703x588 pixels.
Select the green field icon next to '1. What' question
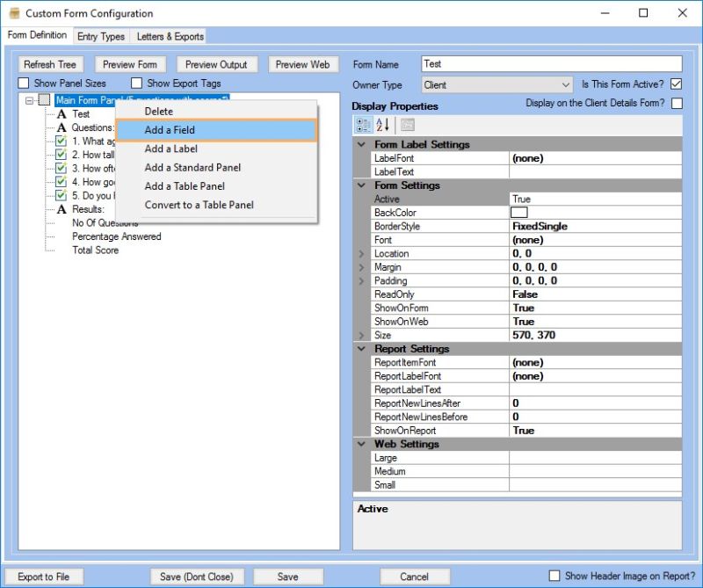[60, 141]
